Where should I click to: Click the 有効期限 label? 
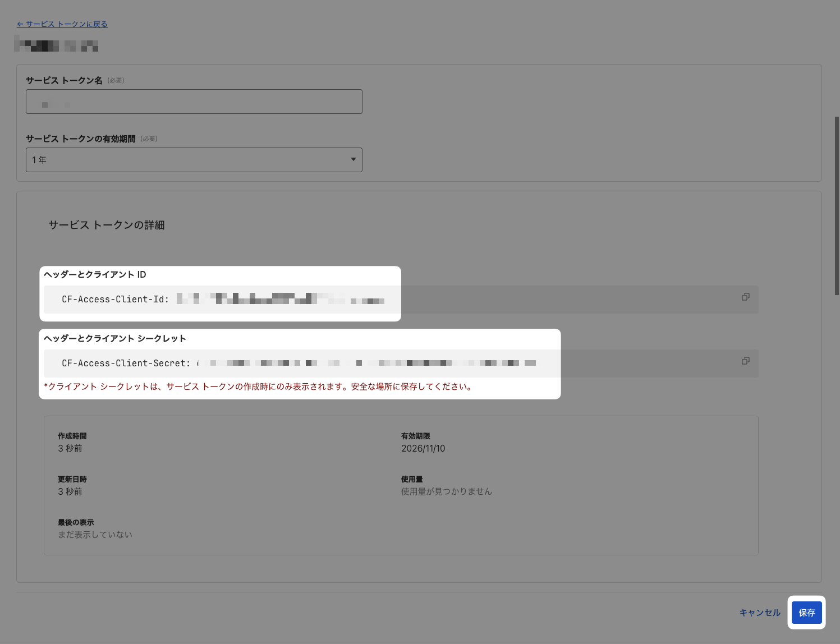pos(416,436)
